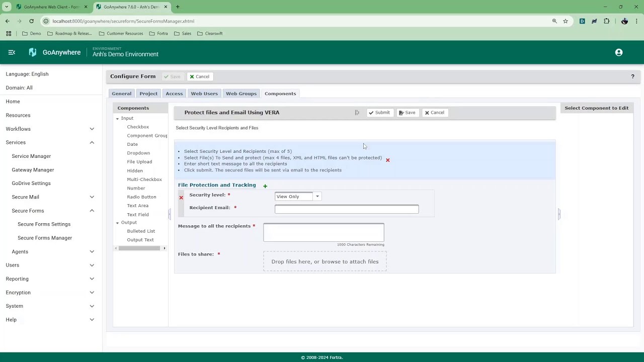Open the browser zoom magnifier icon
This screenshot has height=362, width=644.
554,21
